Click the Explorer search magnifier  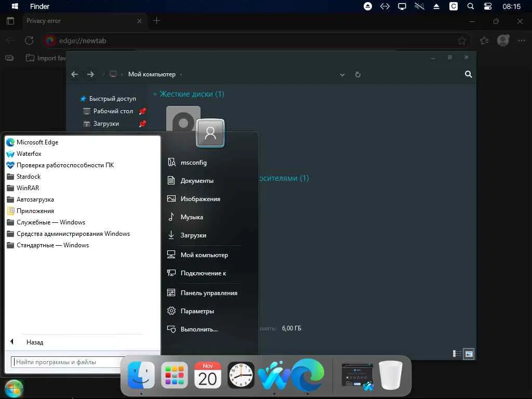tap(468, 74)
